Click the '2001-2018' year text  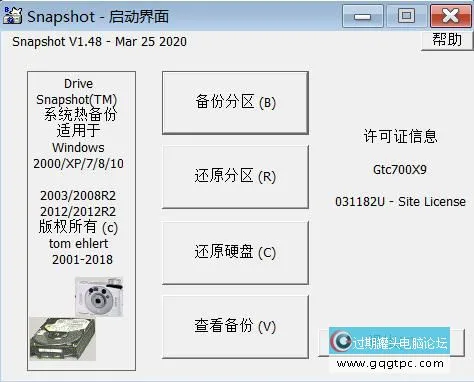pos(82,260)
